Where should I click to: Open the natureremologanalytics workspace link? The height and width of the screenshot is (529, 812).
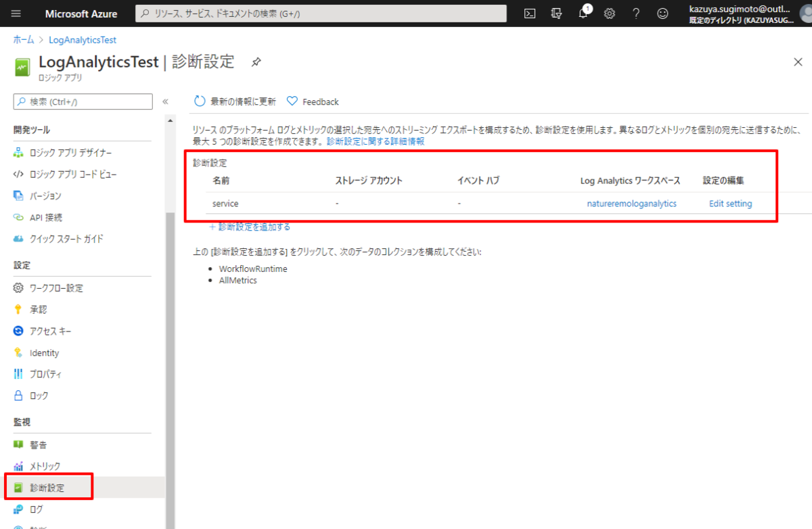pyautogui.click(x=631, y=203)
